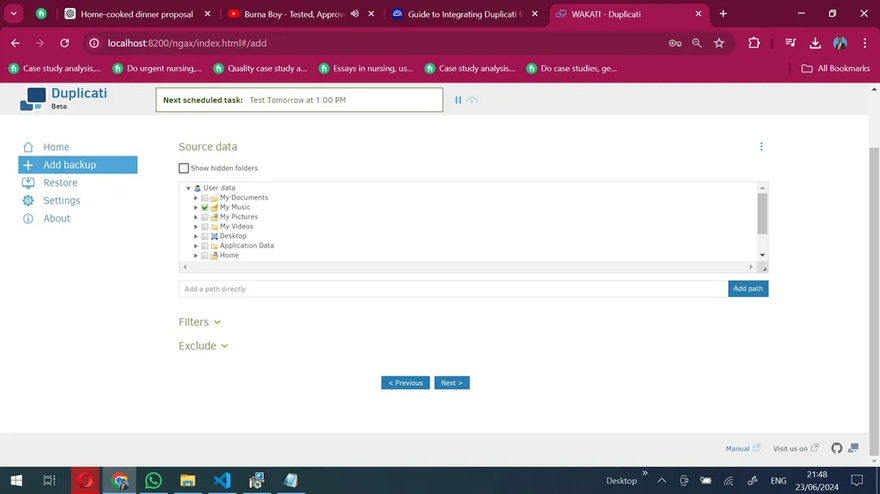Expand the Exclude section
Viewport: 880px width, 494px height.
pos(203,346)
